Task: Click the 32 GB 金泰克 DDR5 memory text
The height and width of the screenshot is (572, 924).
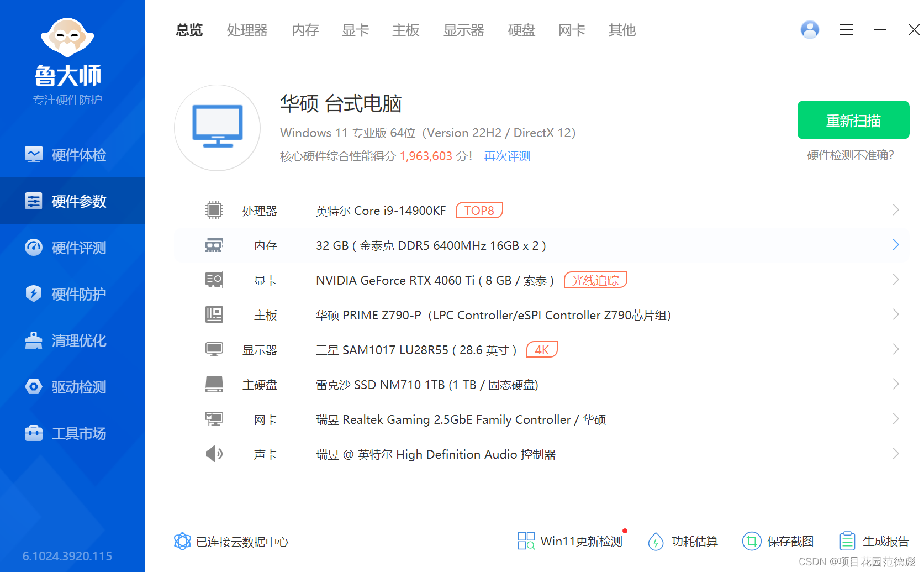Action: click(x=431, y=246)
